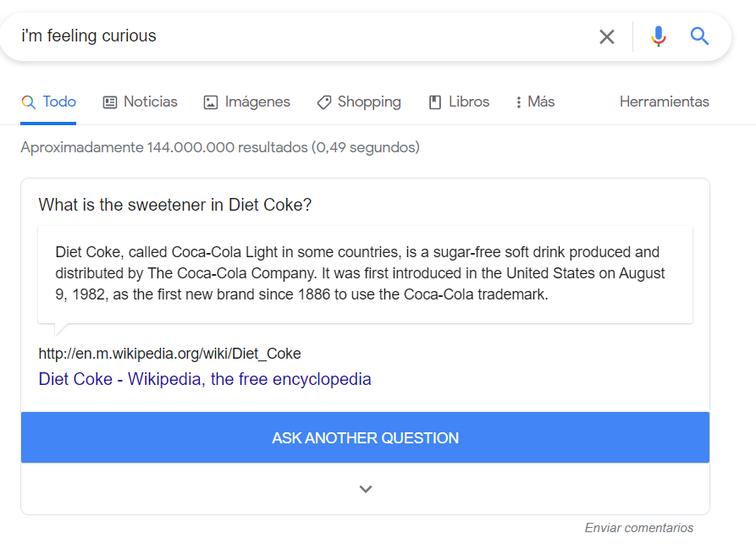Clear the search box with the X icon
The image size is (756, 544).
coord(607,36)
